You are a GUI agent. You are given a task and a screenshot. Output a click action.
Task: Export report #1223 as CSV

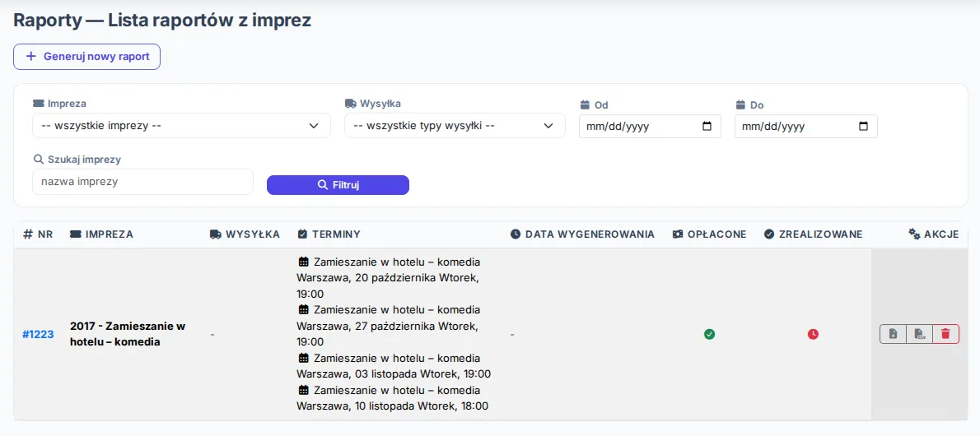tap(919, 334)
